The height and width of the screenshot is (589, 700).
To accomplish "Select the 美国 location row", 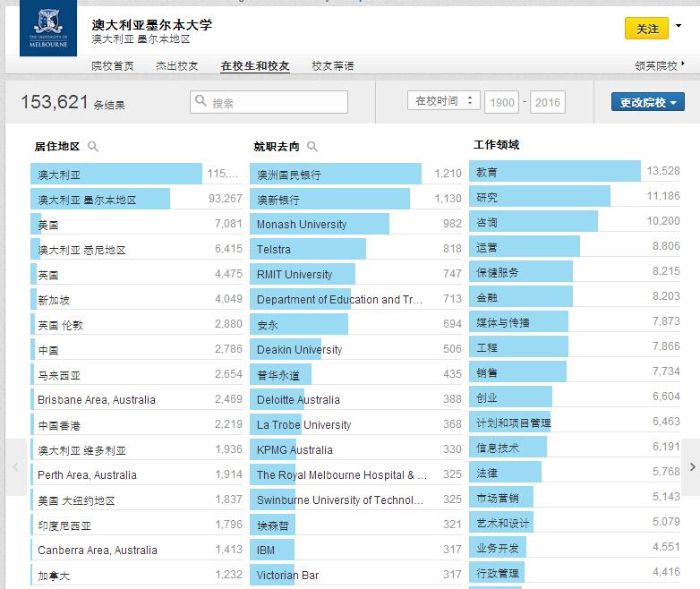I will click(137, 224).
